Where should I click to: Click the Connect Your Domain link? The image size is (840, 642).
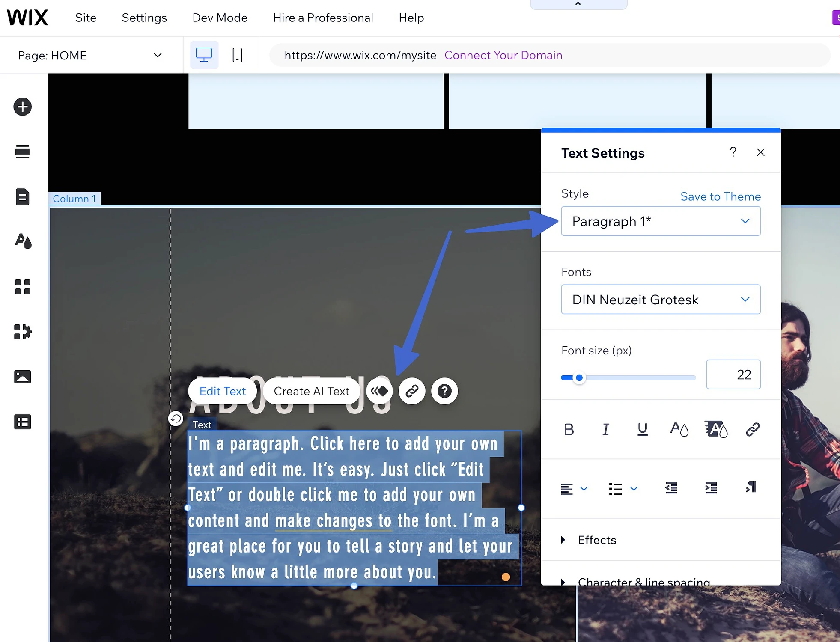pos(503,55)
